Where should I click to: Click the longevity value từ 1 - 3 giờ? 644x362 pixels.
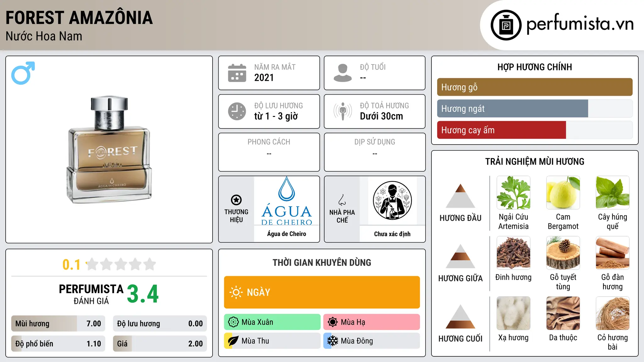(276, 116)
